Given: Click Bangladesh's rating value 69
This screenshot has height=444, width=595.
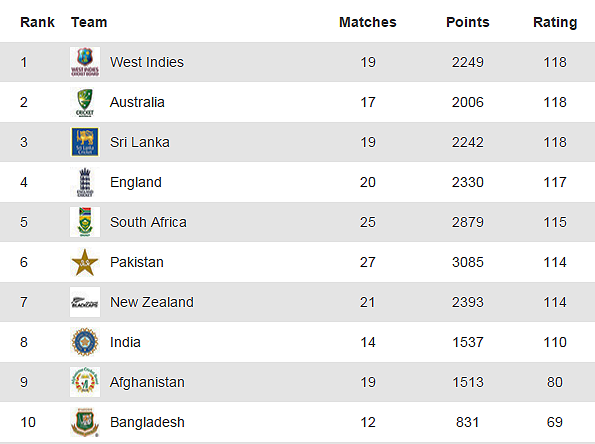Looking at the screenshot, I should (x=555, y=422).
